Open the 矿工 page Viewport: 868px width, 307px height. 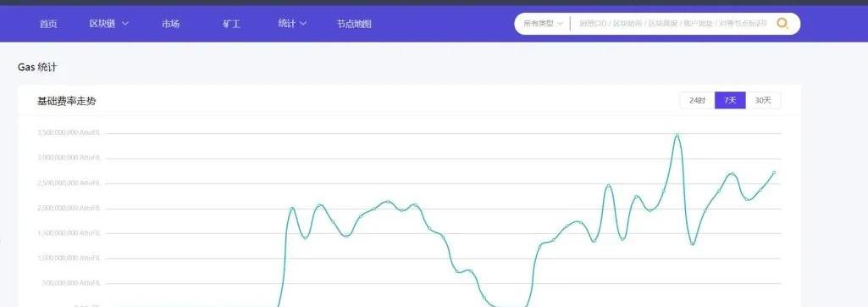[231, 24]
